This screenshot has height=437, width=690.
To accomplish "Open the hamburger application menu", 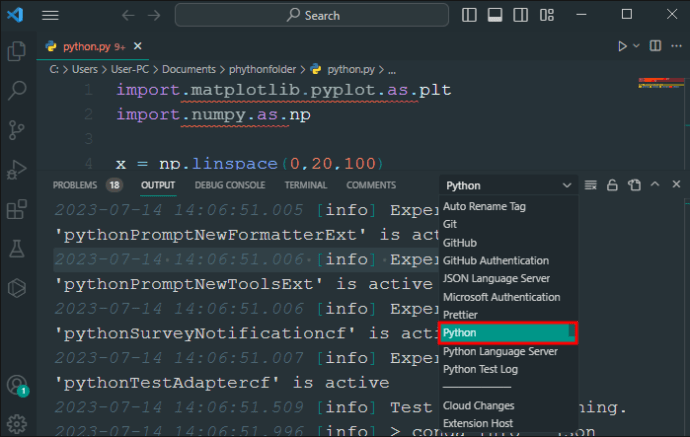I will tap(50, 15).
